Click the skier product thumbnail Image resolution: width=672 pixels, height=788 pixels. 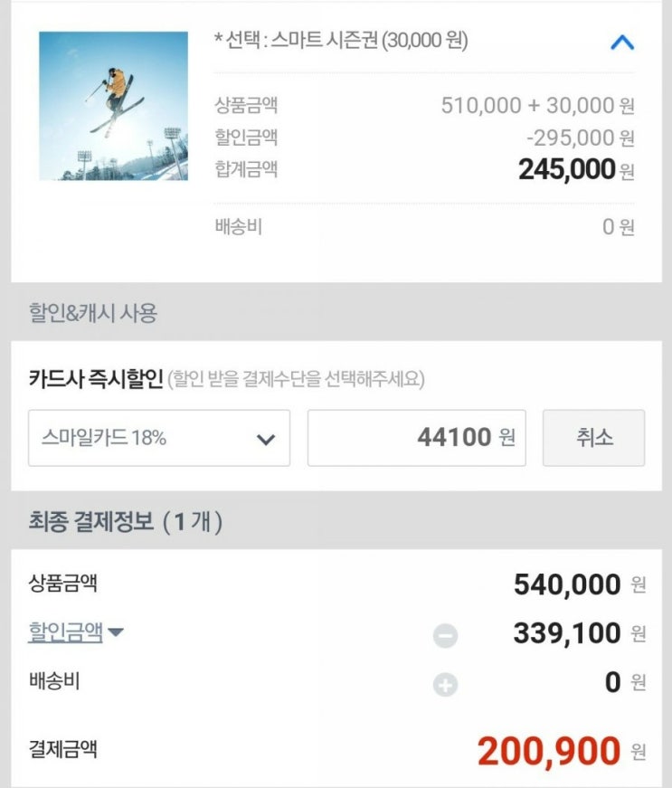(113, 106)
